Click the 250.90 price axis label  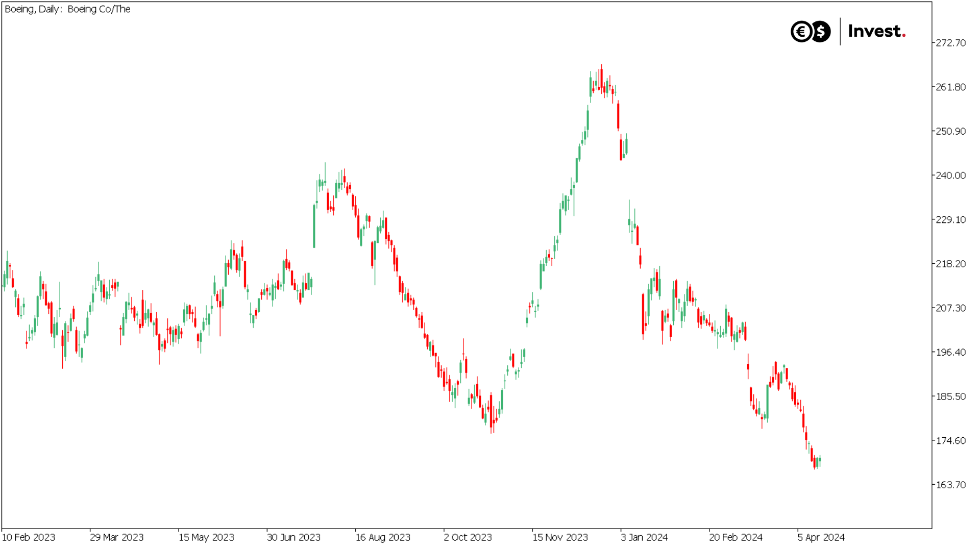click(x=950, y=132)
